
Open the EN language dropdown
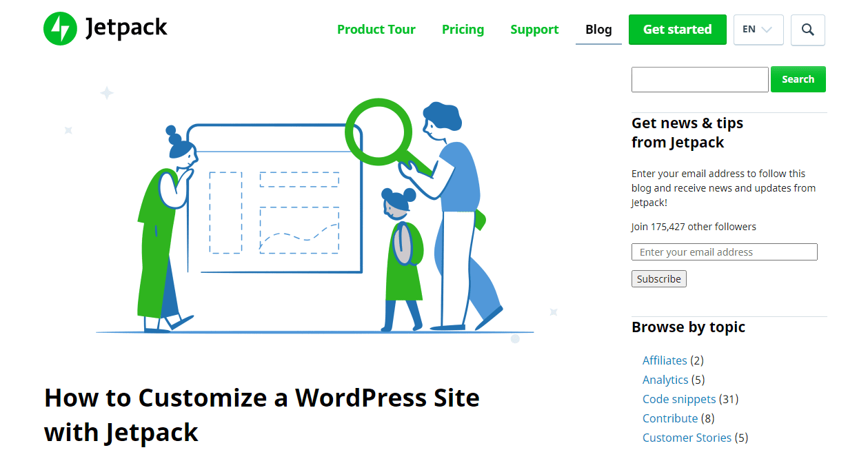coord(758,30)
